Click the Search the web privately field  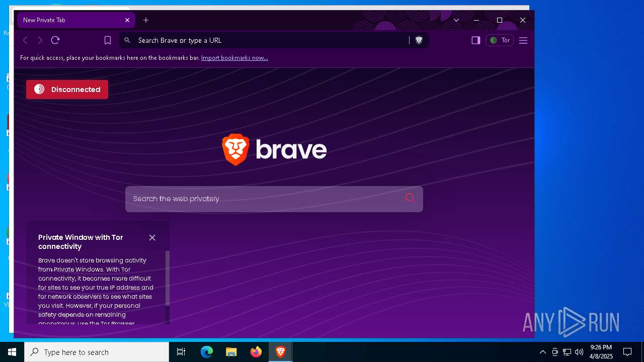tap(274, 199)
